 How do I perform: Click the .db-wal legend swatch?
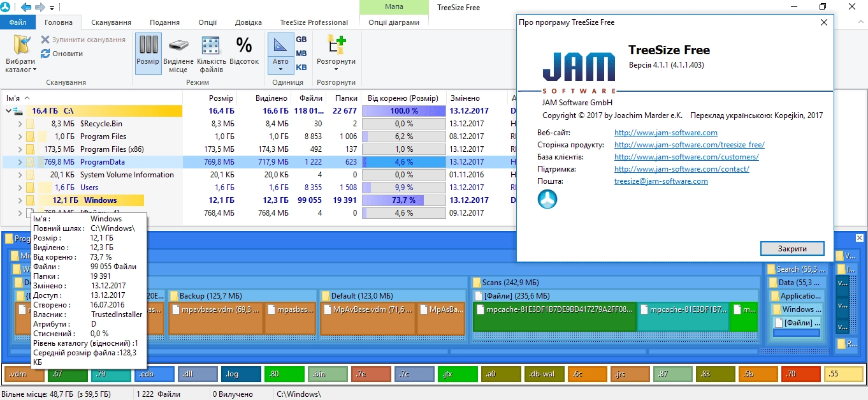click(544, 374)
